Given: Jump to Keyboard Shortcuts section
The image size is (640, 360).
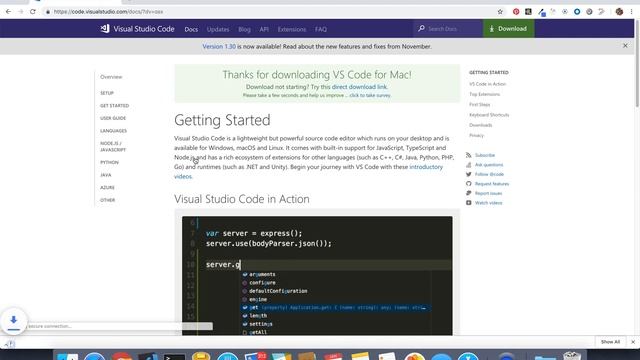Looking at the screenshot, I should pyautogui.click(x=489, y=115).
